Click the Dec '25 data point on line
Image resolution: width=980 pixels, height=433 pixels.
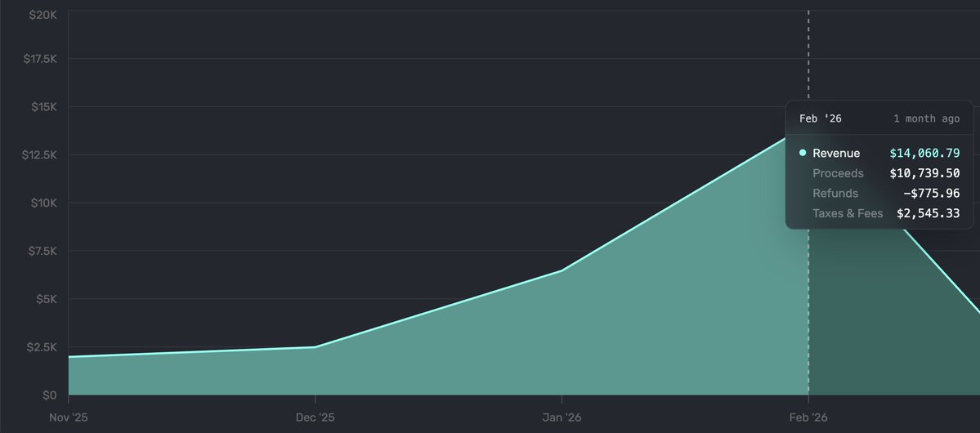(315, 346)
